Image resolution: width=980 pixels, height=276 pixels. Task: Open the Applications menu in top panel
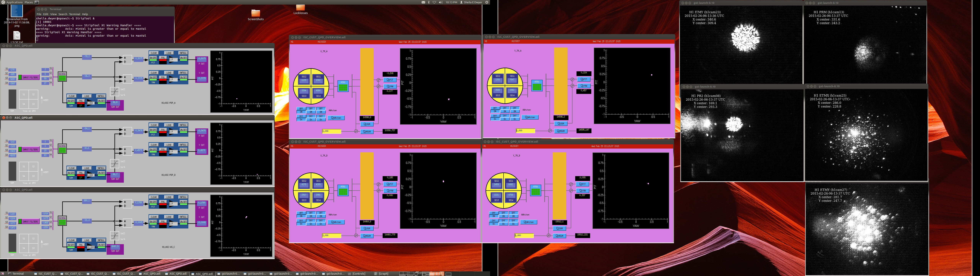click(15, 2)
